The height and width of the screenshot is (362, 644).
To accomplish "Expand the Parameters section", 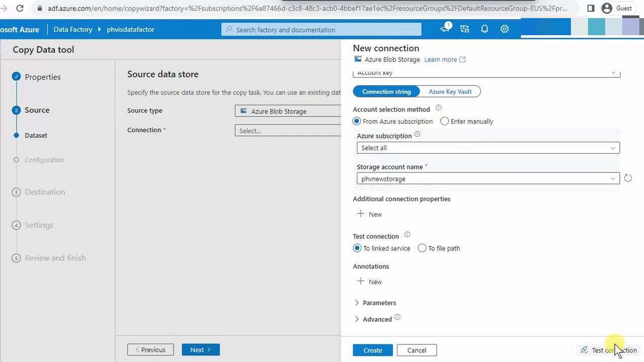I will coord(375,303).
